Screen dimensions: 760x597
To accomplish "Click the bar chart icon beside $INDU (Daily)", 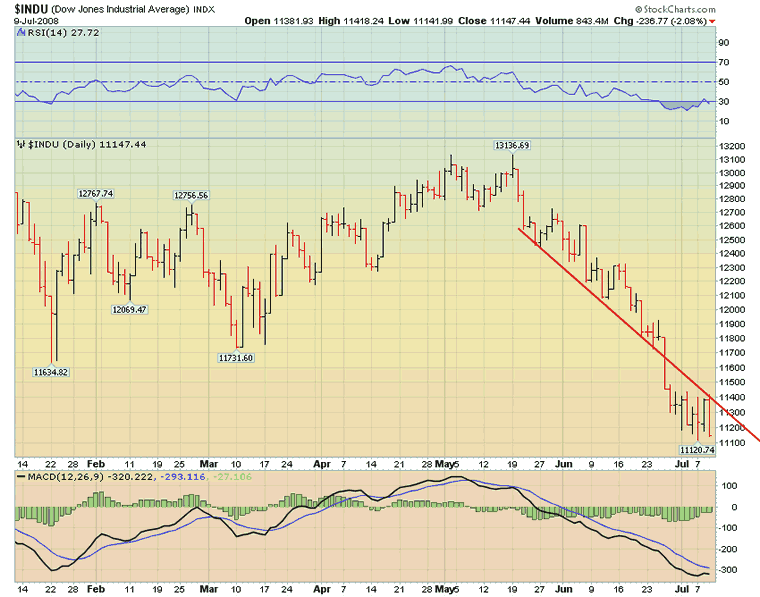I will tap(21, 144).
